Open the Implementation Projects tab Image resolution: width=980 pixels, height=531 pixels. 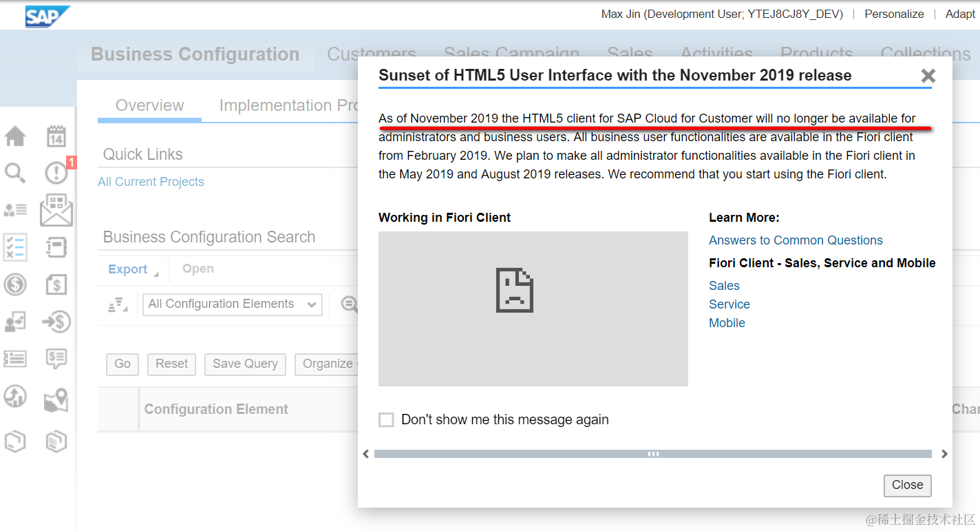(289, 105)
